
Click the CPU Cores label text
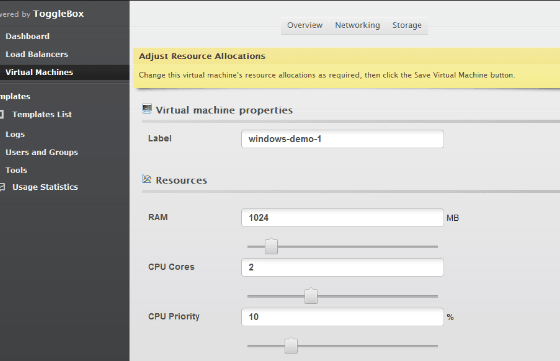[171, 267]
